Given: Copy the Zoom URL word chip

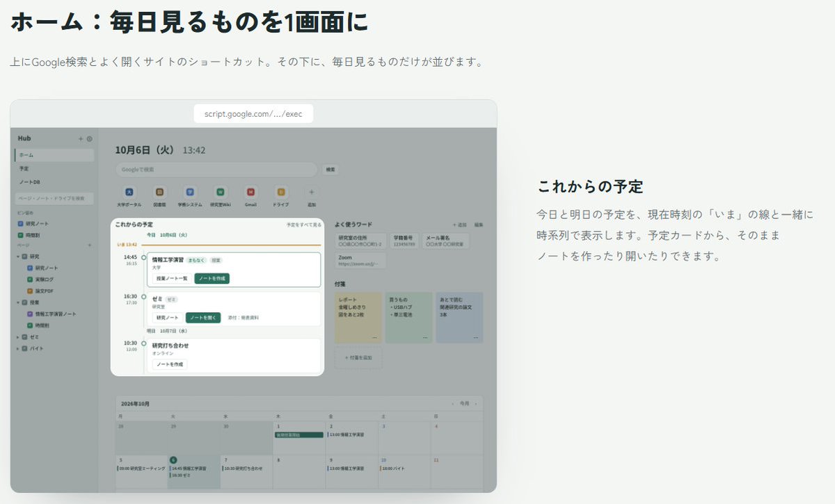Looking at the screenshot, I should point(361,261).
